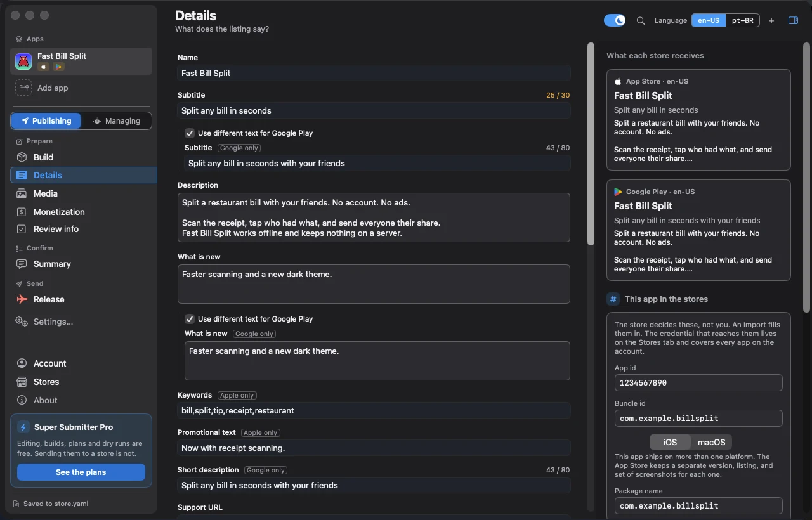
Task: Click the Stores storefront icon
Action: 22,382
